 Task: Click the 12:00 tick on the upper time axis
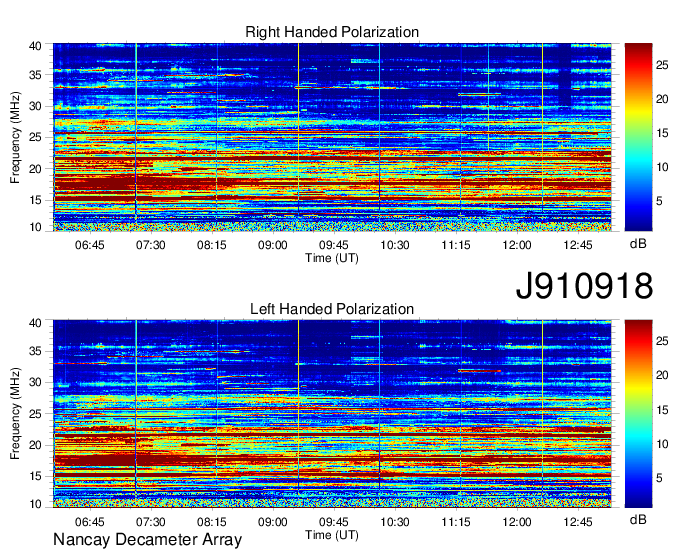pos(517,245)
